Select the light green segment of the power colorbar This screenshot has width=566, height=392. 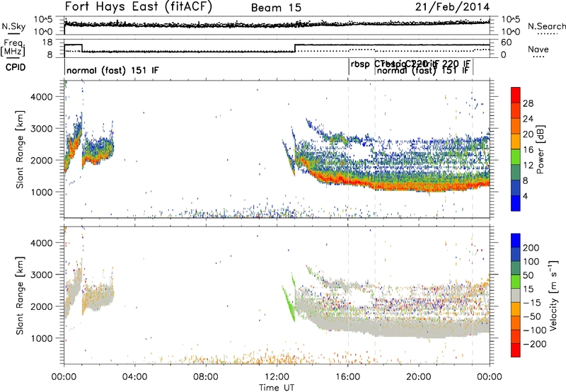tap(516, 157)
